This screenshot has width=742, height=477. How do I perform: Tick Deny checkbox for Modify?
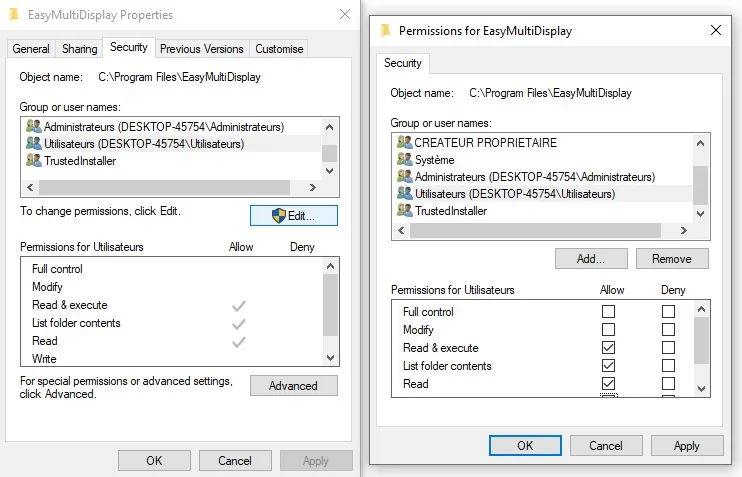[668, 329]
